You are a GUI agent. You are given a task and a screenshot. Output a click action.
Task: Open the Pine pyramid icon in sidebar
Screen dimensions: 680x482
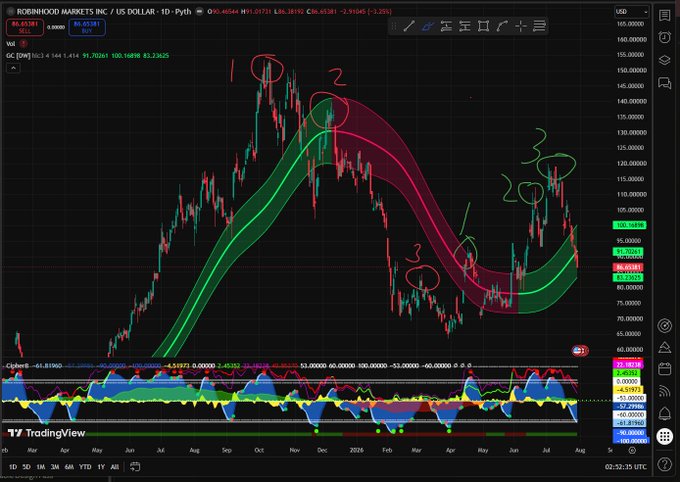tap(664, 347)
